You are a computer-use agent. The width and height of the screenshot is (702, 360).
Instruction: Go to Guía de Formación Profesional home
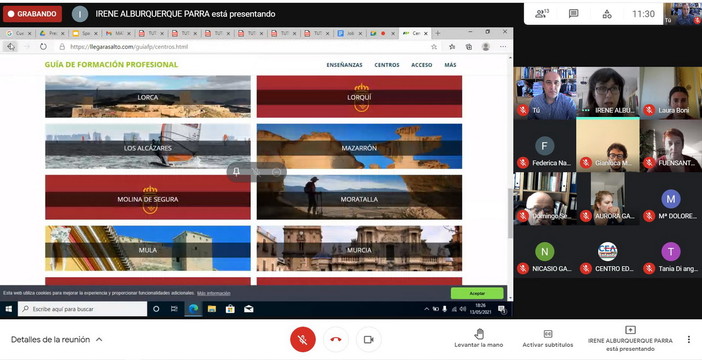tap(111, 64)
